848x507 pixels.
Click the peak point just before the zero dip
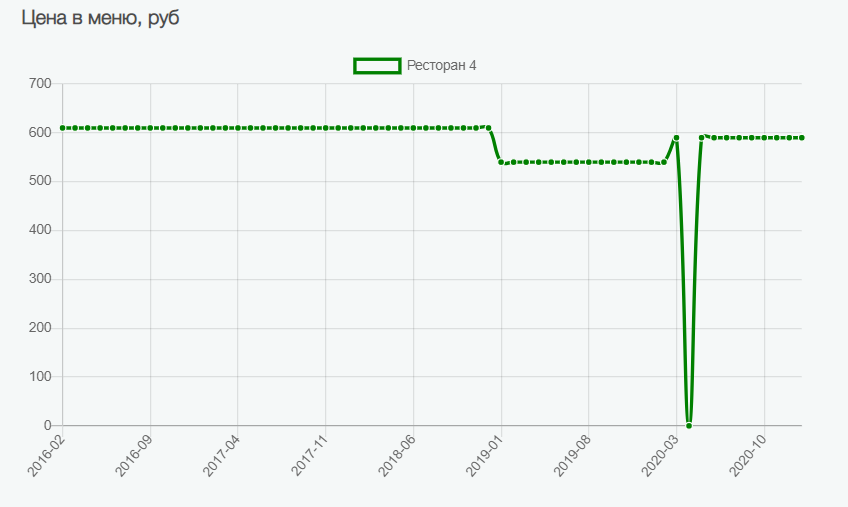pyautogui.click(x=676, y=138)
